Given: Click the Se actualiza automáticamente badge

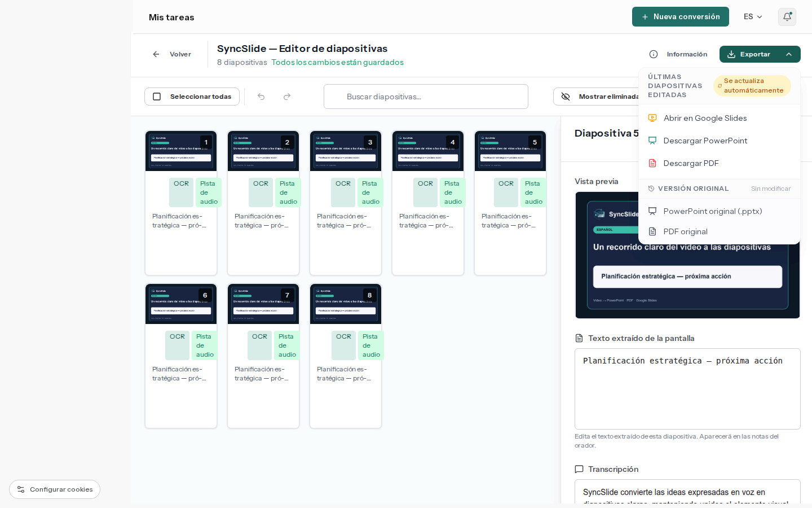Looking at the screenshot, I should pyautogui.click(x=752, y=86).
